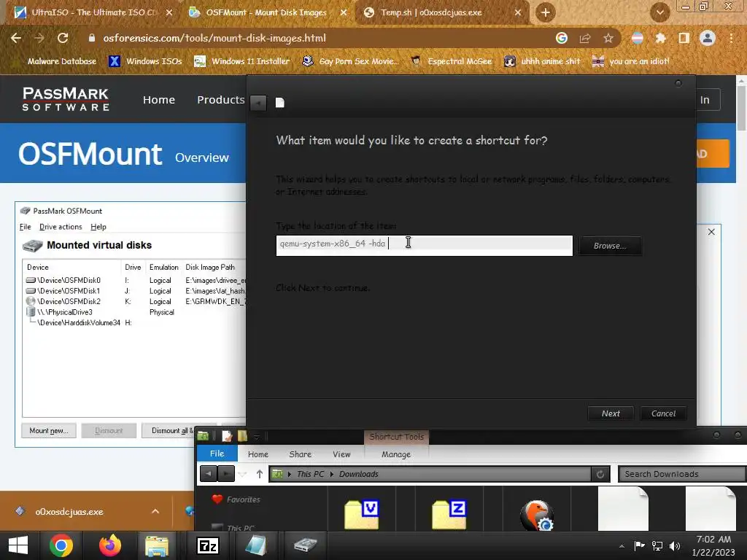
Task: Click Next in the shortcut wizard
Action: pos(611,413)
